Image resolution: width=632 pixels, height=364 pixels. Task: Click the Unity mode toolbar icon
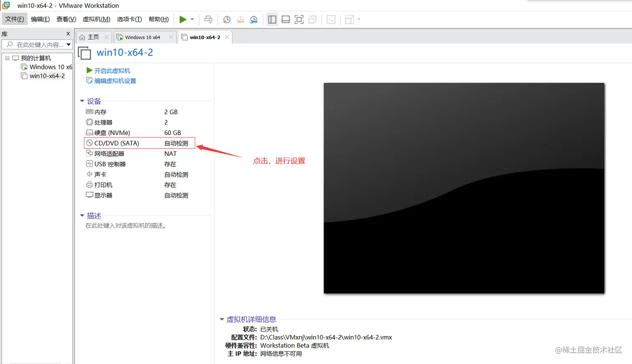(312, 20)
